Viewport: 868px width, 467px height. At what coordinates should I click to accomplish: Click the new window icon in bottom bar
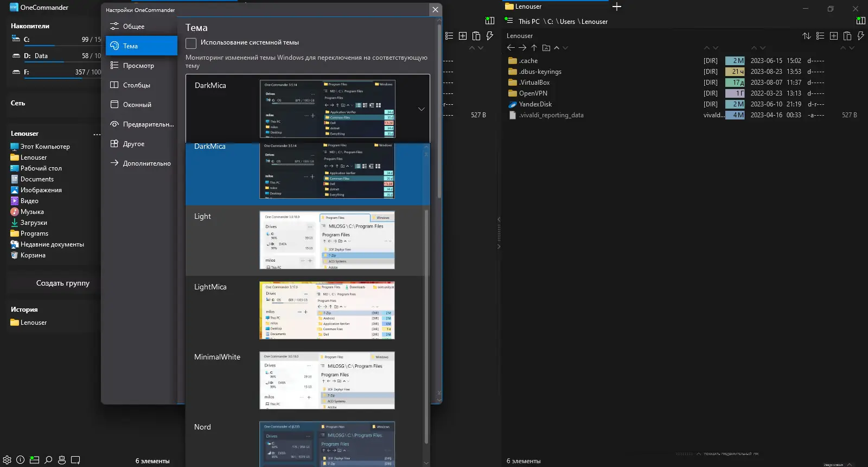[75, 460]
